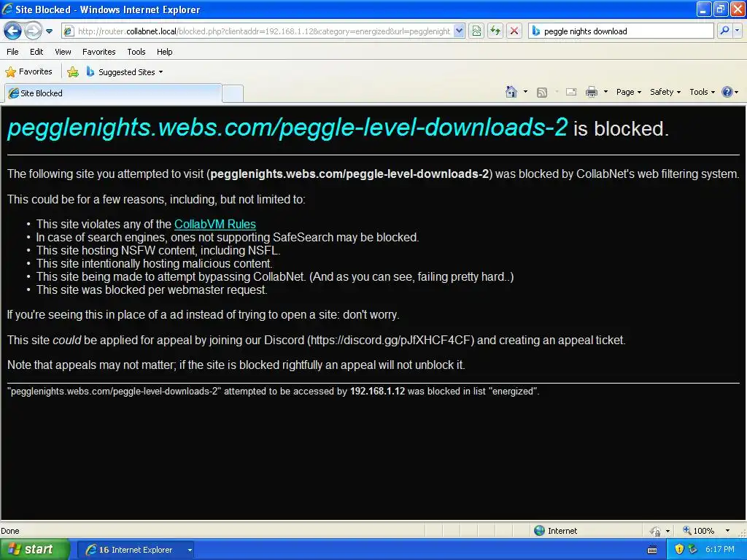Open the recent pages dropdown arrow
Viewport: 747px width, 560px height.
click(49, 31)
